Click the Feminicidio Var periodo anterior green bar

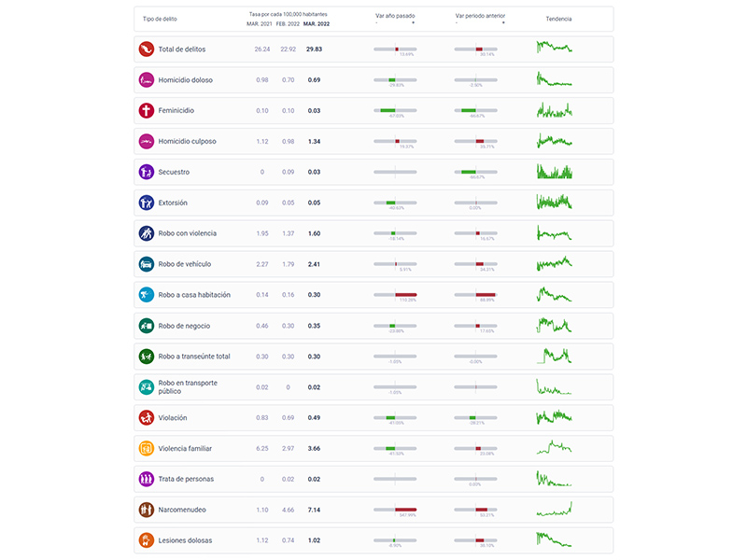coord(469,110)
